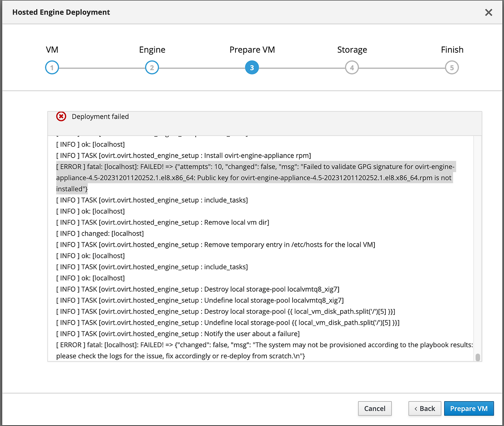The width and height of the screenshot is (504, 426).
Task: Go back using the Back button
Action: tap(424, 408)
